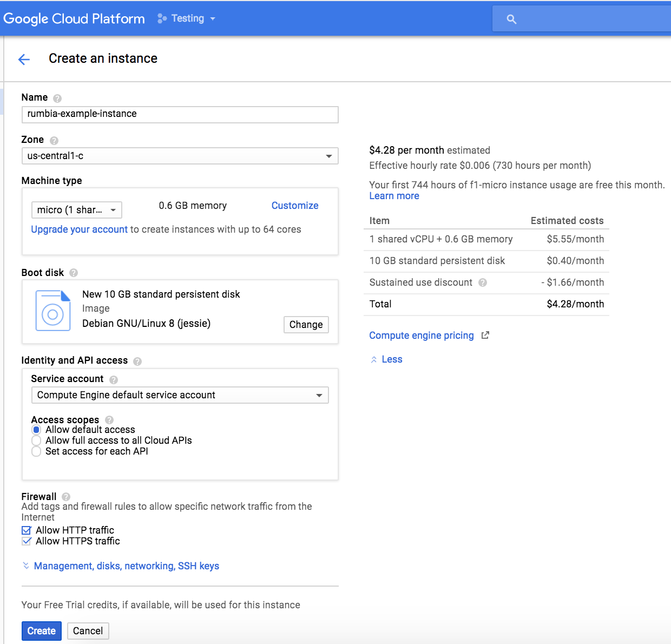Click Change boot disk button
The width and height of the screenshot is (671, 644).
tap(306, 325)
